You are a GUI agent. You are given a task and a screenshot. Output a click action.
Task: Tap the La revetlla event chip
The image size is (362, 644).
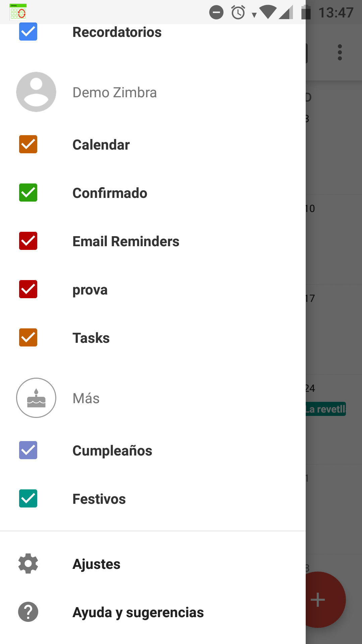tap(326, 409)
